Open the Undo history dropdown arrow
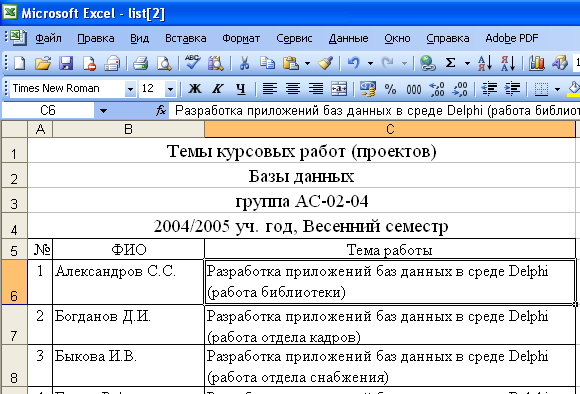The image size is (580, 394). tap(370, 64)
